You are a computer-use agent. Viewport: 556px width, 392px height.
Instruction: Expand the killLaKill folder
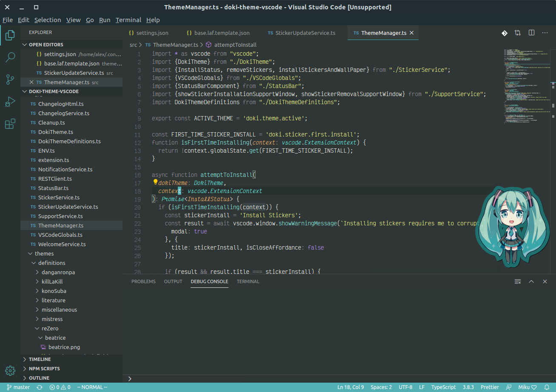(71, 281)
